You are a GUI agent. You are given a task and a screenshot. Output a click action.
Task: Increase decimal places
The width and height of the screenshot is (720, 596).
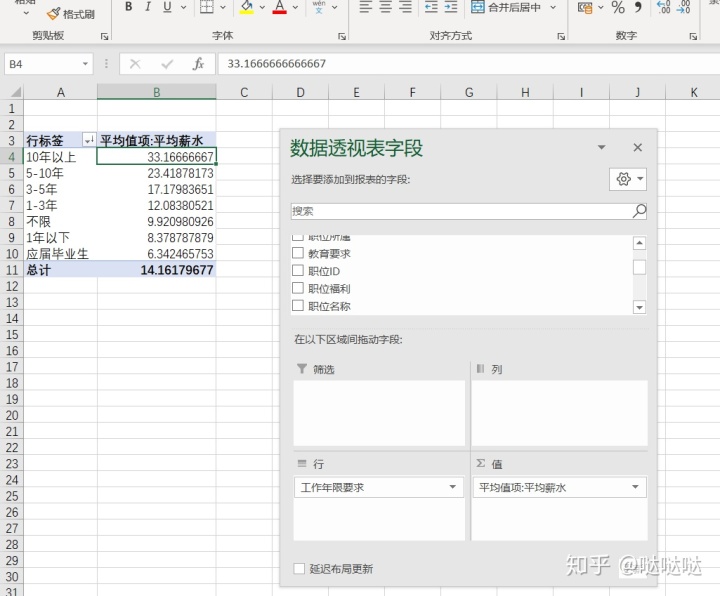(664, 7)
